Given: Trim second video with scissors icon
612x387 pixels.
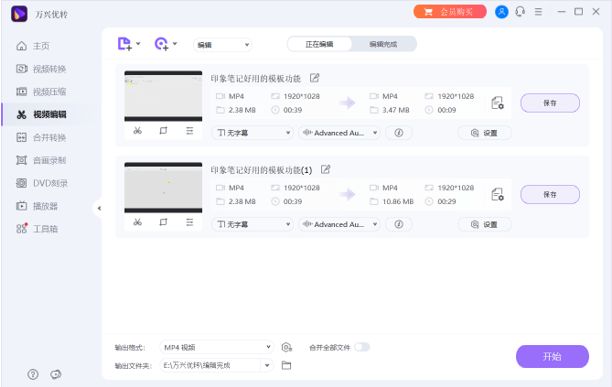Looking at the screenshot, I should point(137,222).
